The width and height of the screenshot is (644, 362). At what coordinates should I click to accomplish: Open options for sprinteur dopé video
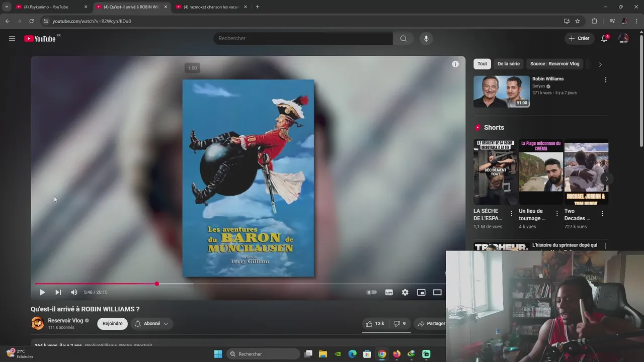pyautogui.click(x=605, y=246)
